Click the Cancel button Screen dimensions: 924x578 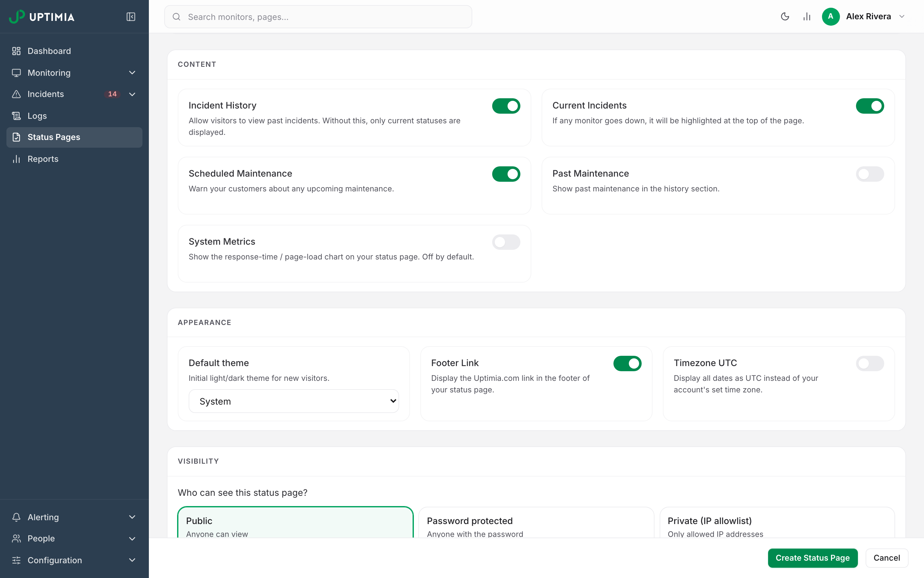(x=886, y=558)
